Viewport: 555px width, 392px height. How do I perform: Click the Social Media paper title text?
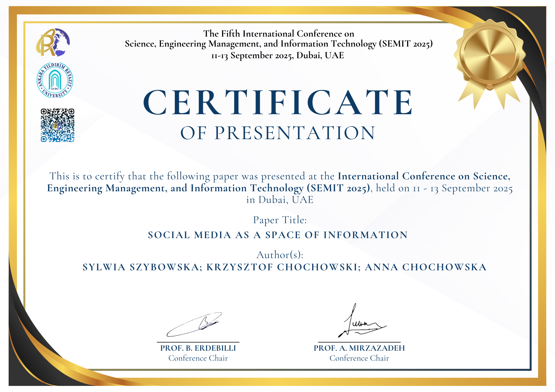pyautogui.click(x=278, y=235)
